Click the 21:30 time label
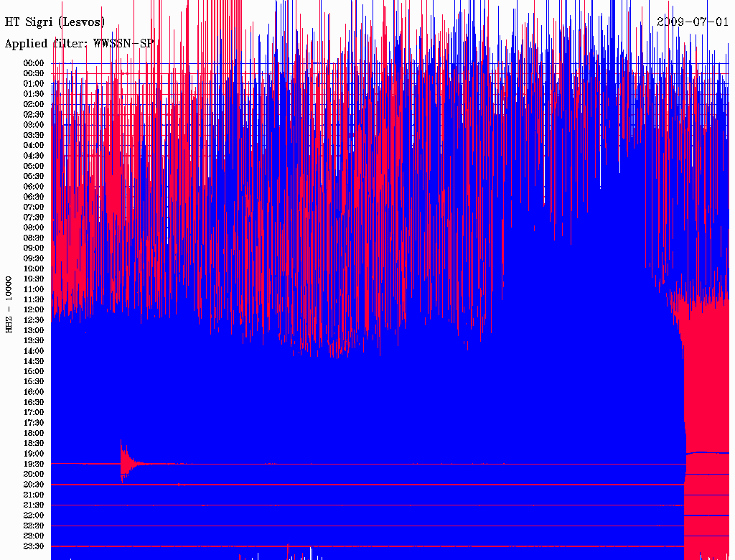 point(34,505)
